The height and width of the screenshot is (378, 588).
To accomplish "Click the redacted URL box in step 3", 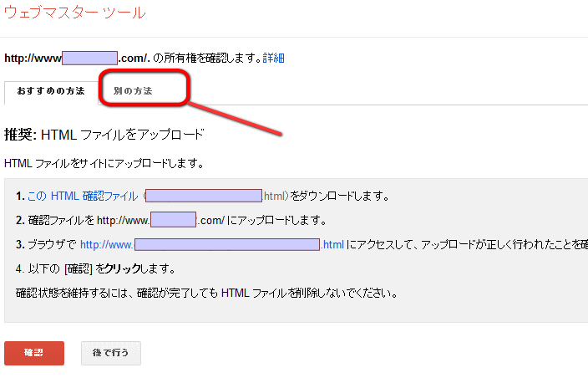I will click(x=227, y=245).
